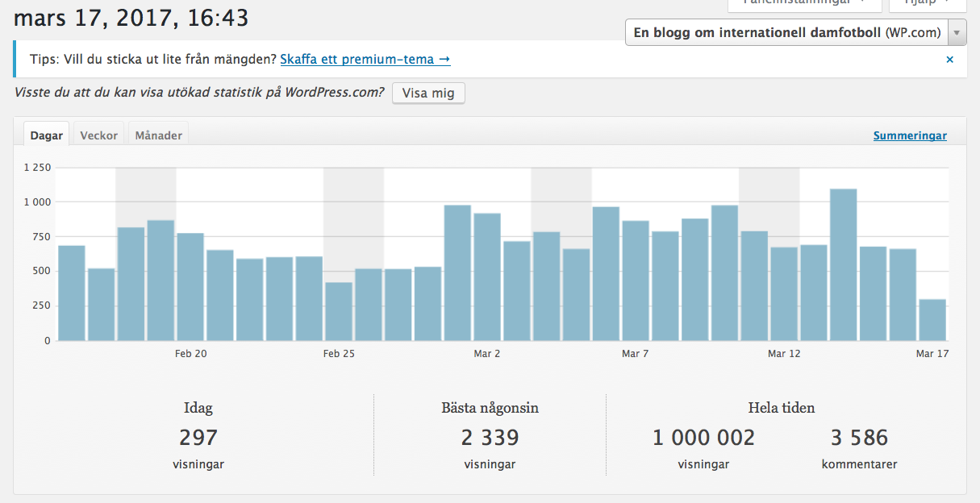Click the 'Bästa någonsin' 2 339 figure

coord(490,438)
